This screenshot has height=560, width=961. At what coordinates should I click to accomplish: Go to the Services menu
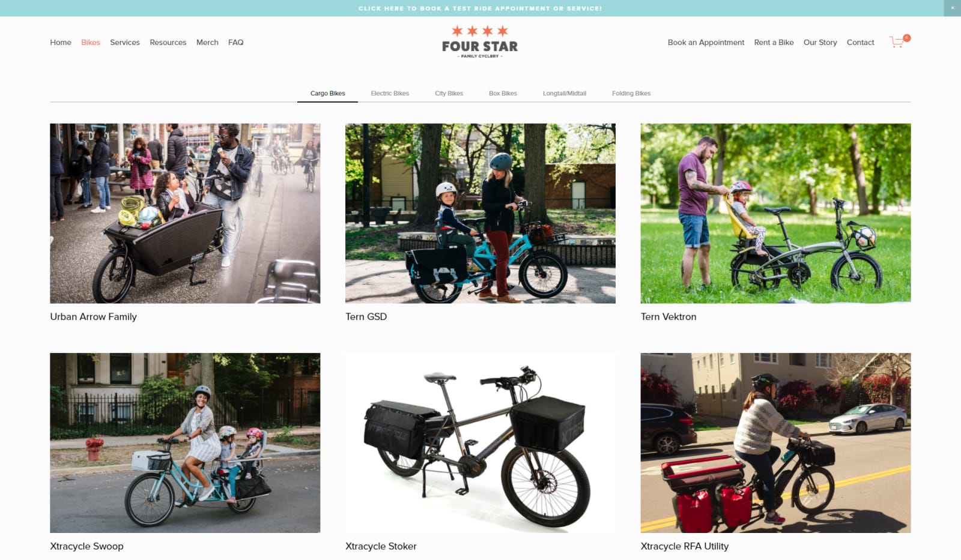coord(125,42)
